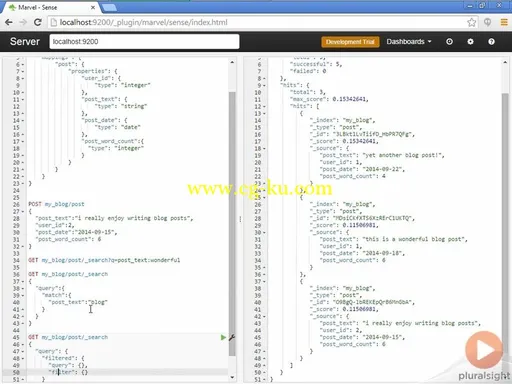Screen dimensions: 512x384
Task: Click the Pluralsight play button overlay
Action: [484, 350]
